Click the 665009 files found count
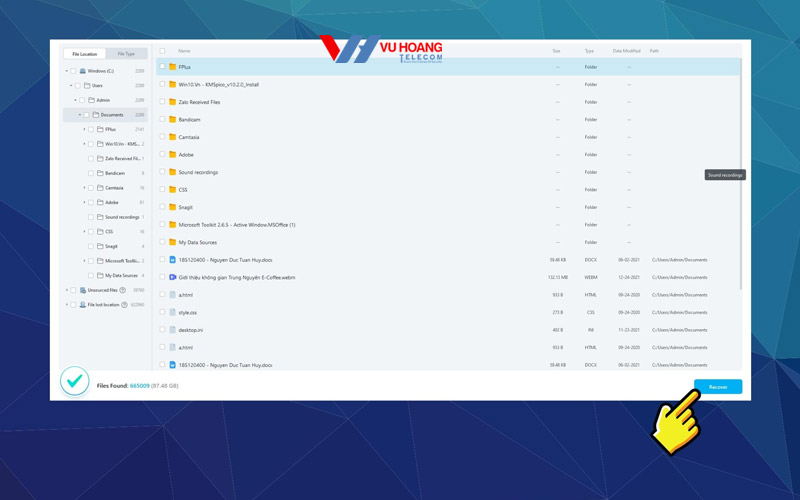Image resolution: width=800 pixels, height=500 pixels. click(139, 385)
